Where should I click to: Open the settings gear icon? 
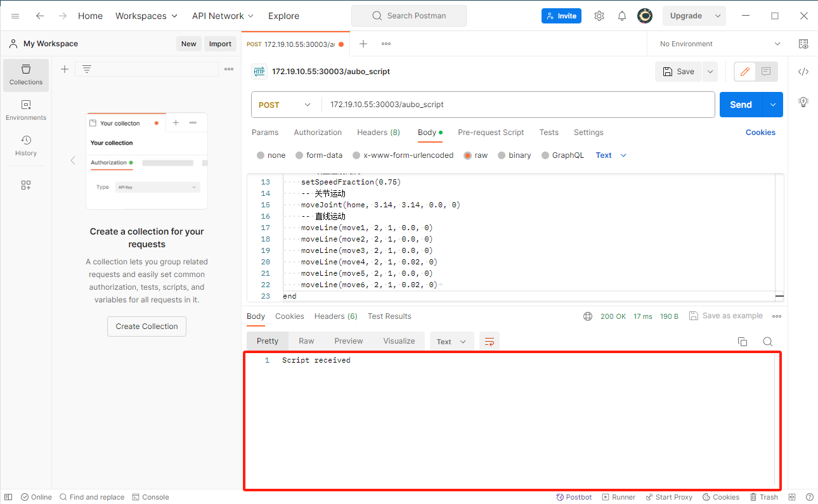coord(599,16)
